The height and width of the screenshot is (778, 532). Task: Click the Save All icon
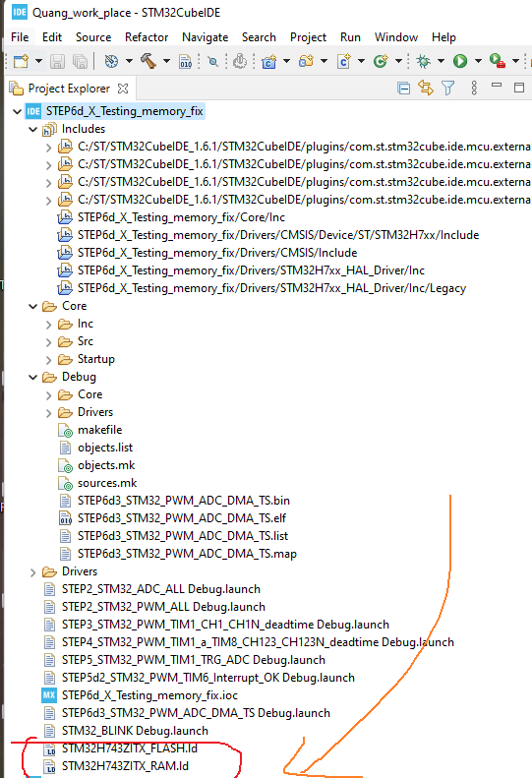(x=80, y=61)
